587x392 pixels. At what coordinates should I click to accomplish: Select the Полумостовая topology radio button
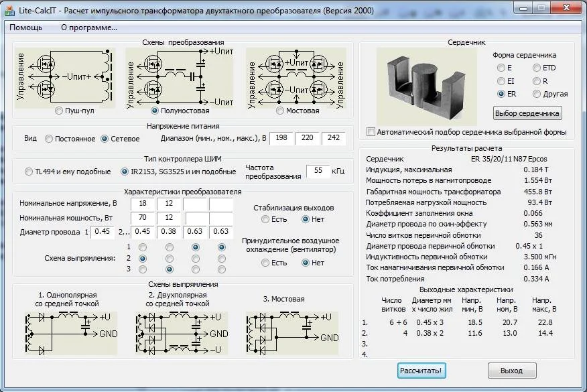pos(154,111)
